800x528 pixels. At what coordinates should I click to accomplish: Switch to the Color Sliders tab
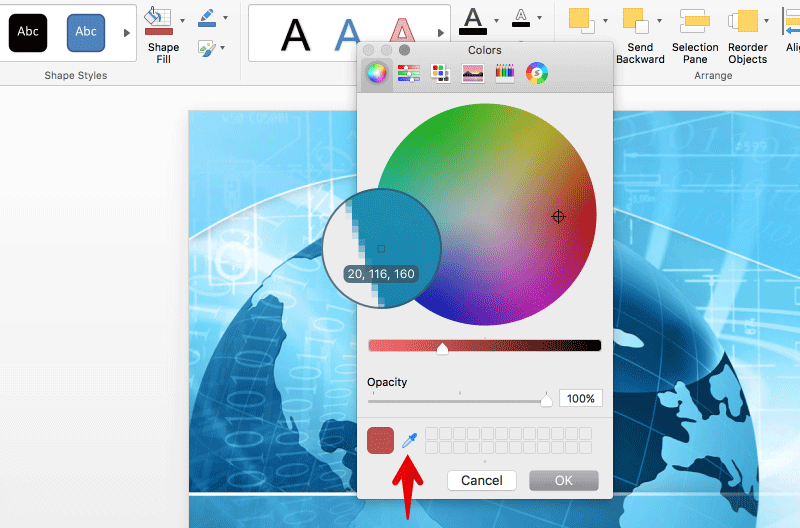click(408, 73)
